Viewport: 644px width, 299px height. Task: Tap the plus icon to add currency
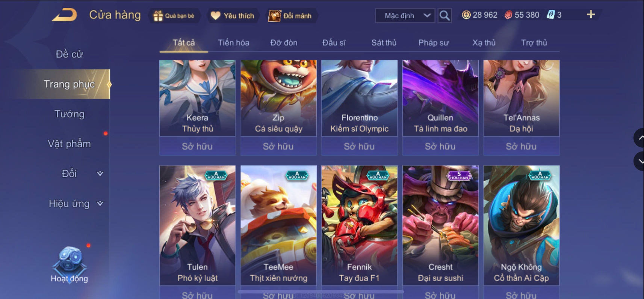(591, 15)
